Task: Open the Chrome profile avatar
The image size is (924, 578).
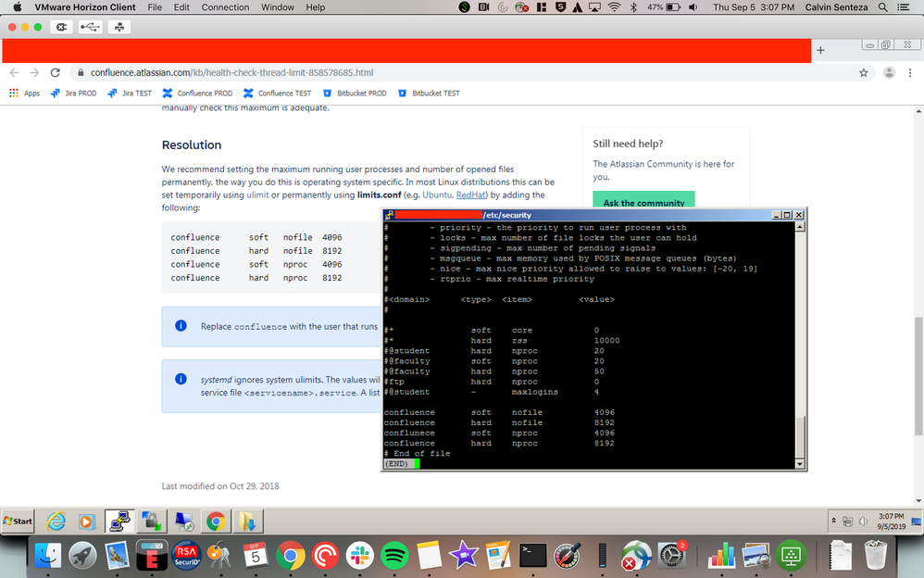Action: click(889, 72)
